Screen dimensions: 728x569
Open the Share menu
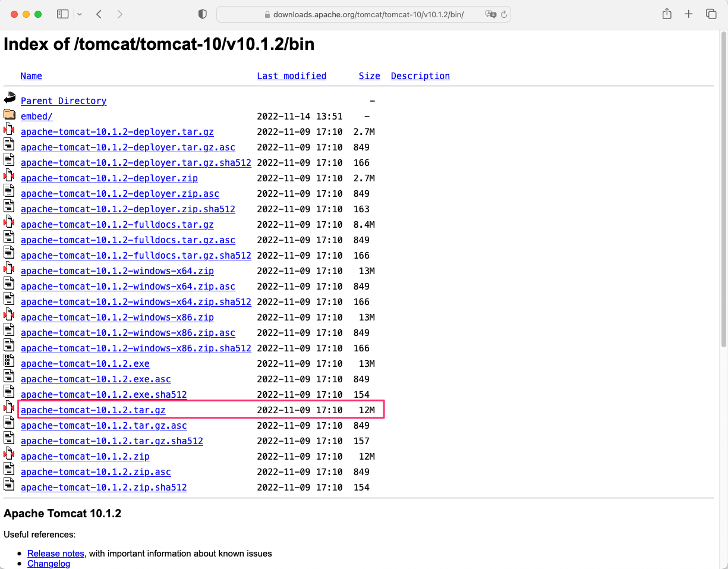tap(667, 14)
